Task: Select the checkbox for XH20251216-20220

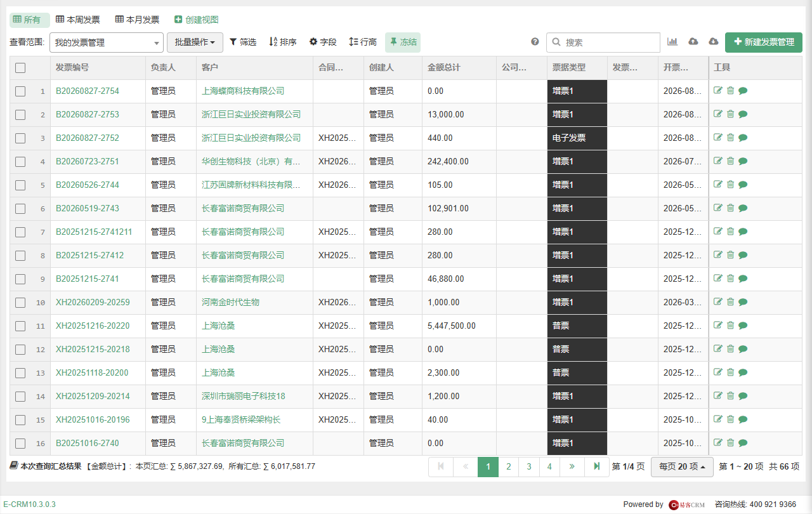Action: [x=20, y=326]
